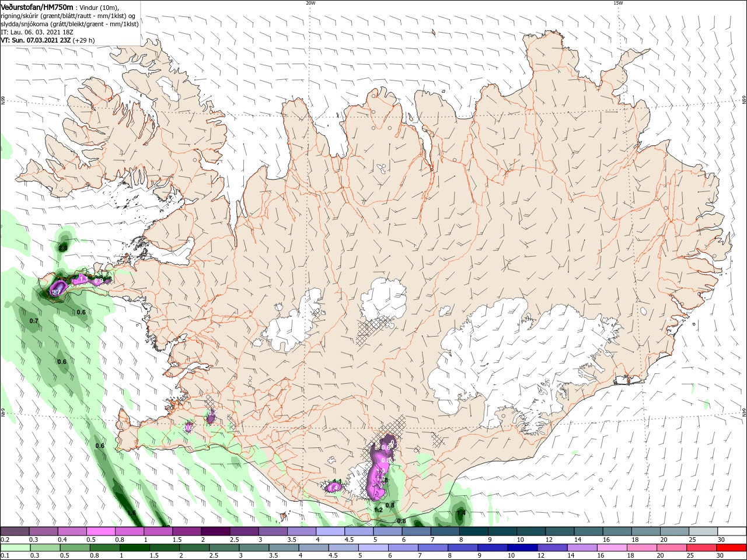Select the upper legend swatch starting at 12
The image size is (747, 560).
point(559,531)
